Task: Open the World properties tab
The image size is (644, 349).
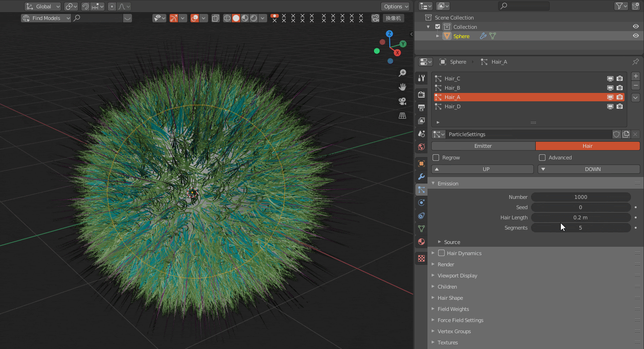Action: (421, 147)
